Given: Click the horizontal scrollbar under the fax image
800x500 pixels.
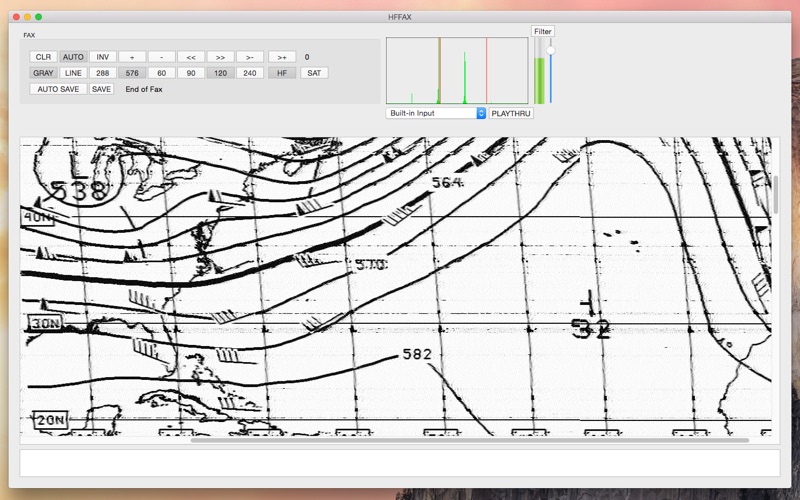Looking at the screenshot, I should click(470, 440).
